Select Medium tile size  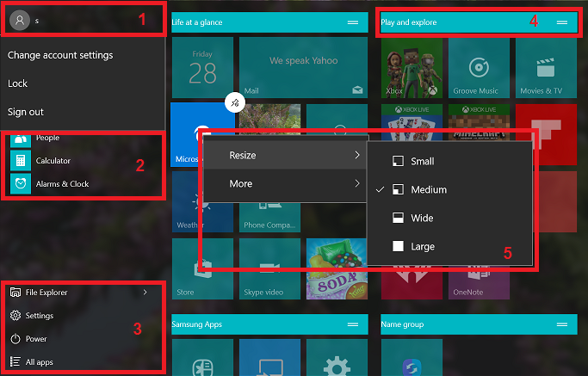[449, 189]
